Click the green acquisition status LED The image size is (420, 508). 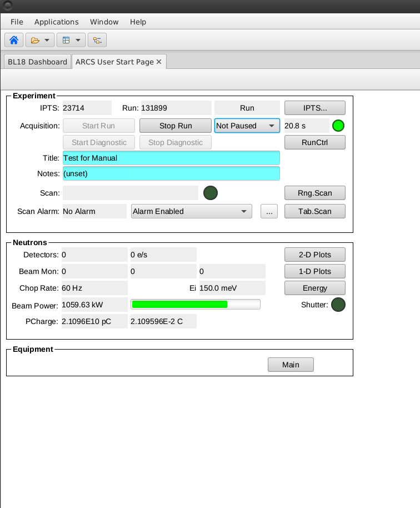click(338, 126)
